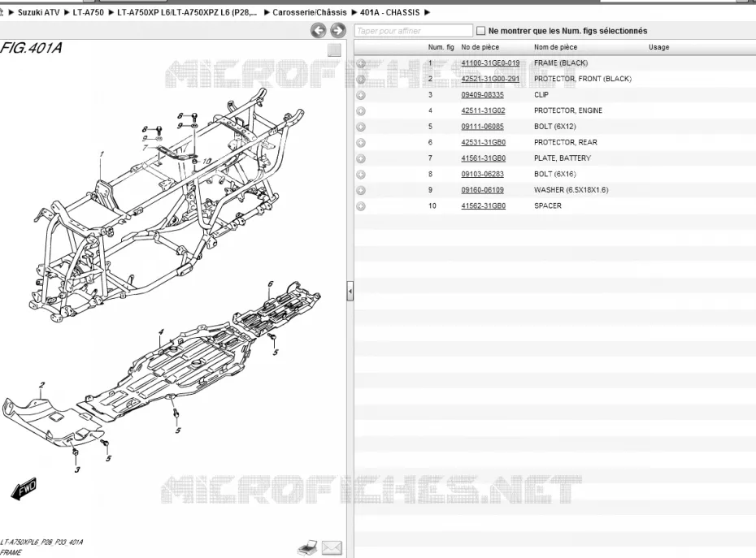Sort by 'Usage' column header
756x558 pixels.
(658, 47)
